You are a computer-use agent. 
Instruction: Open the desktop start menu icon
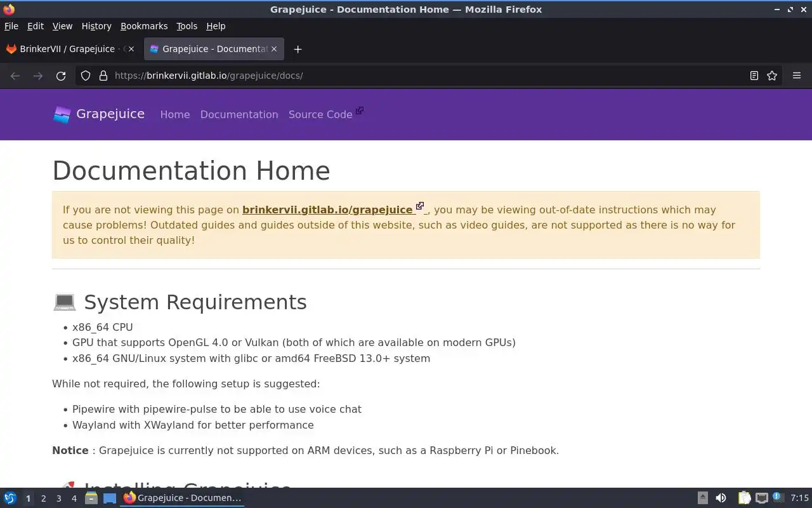click(10, 498)
